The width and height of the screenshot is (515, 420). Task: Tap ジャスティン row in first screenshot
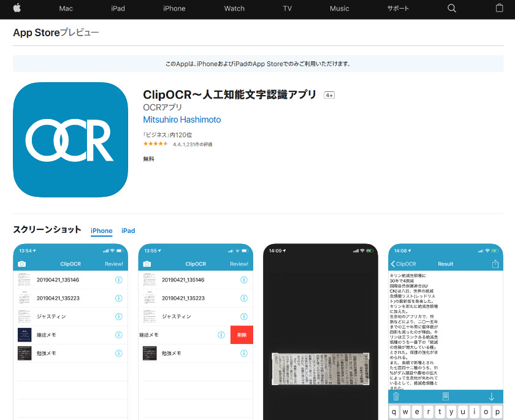pyautogui.click(x=71, y=316)
